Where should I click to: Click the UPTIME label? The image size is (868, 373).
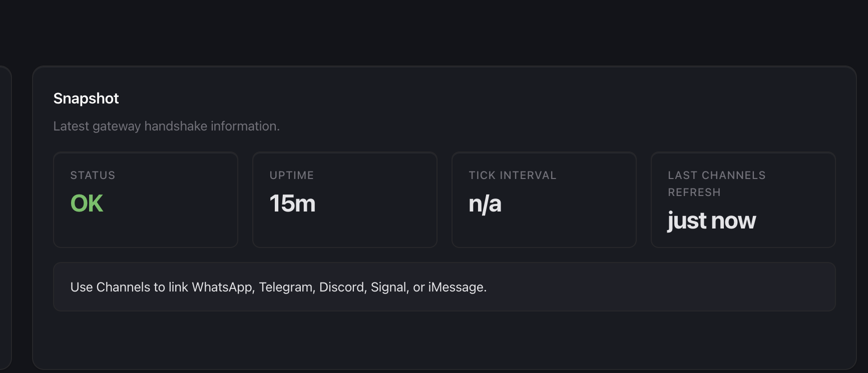point(291,175)
